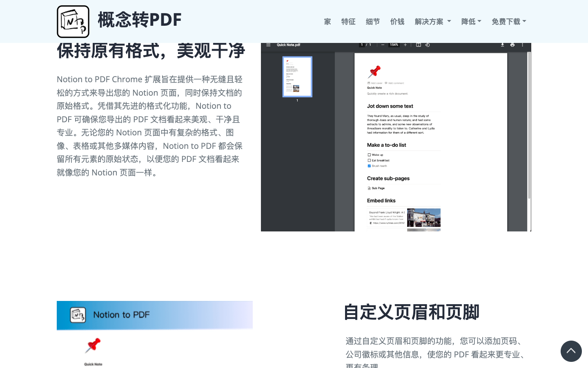
Task: Click the Embed links heading
Action: [x=381, y=201]
